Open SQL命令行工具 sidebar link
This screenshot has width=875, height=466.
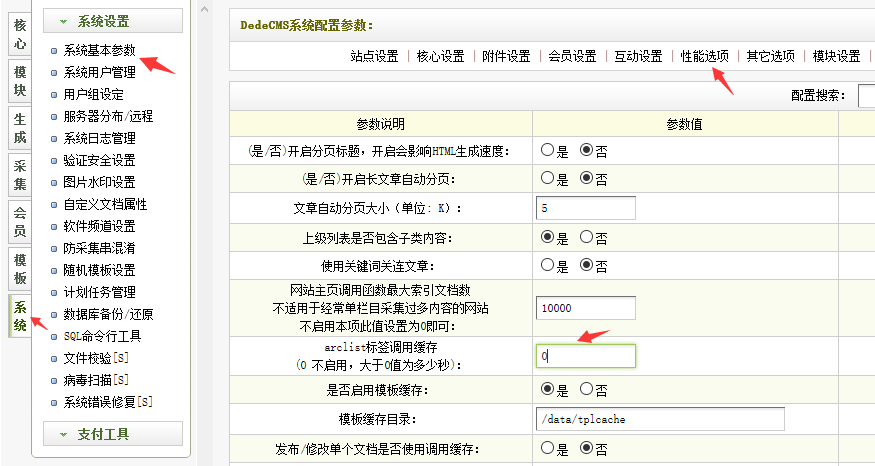coord(101,336)
